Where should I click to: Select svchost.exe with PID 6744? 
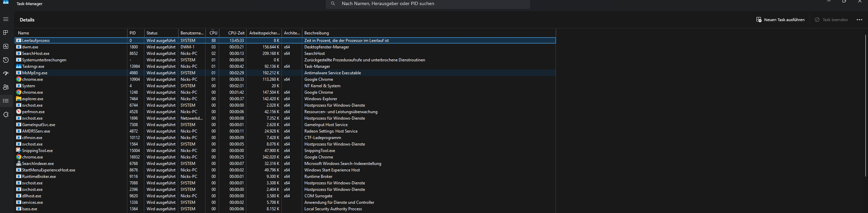[32, 105]
